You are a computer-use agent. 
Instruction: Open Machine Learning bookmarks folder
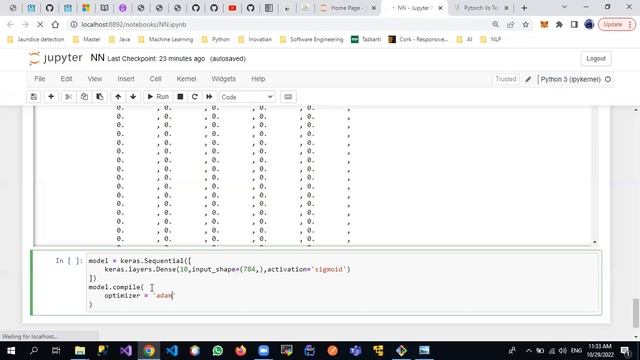pyautogui.click(x=166, y=39)
